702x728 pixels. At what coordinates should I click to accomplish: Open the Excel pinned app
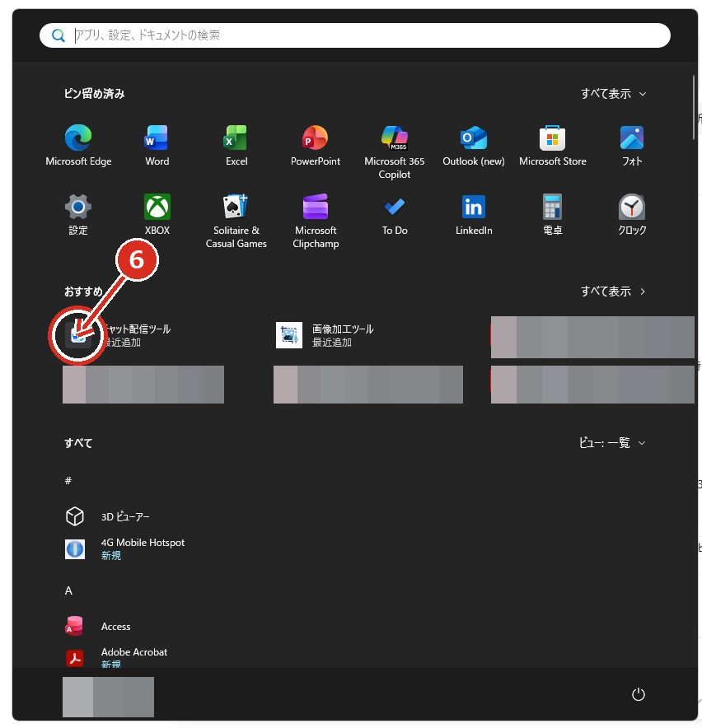[236, 145]
